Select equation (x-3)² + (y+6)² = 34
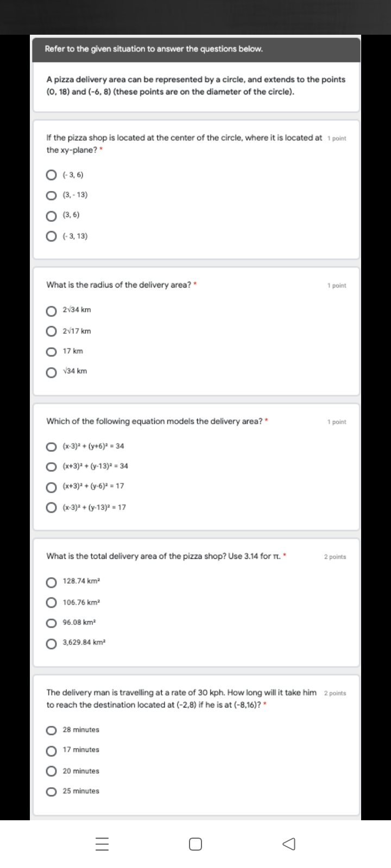Image resolution: width=391 pixels, height=868 pixels. (49, 446)
